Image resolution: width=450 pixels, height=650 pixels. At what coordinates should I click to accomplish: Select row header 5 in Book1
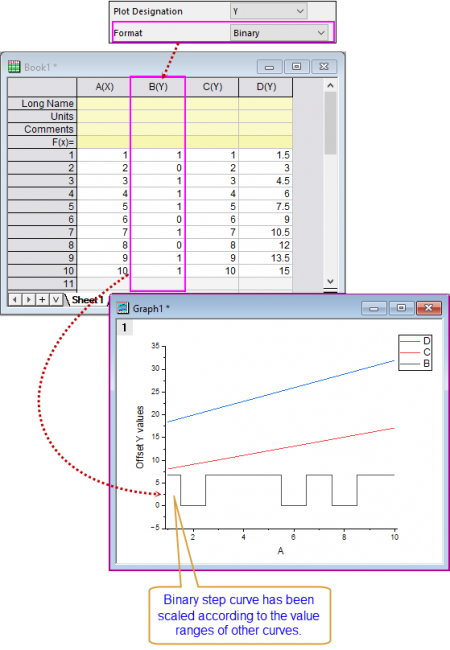click(x=42, y=206)
